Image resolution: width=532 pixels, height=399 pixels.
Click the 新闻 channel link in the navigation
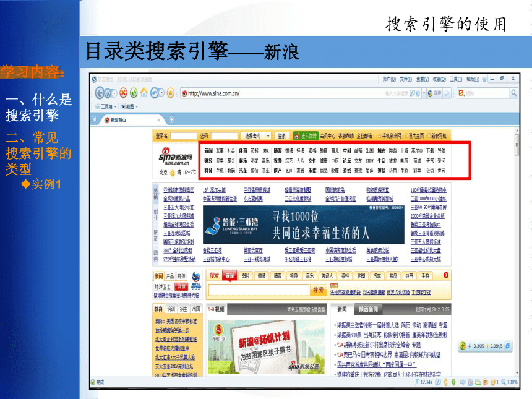click(208, 151)
